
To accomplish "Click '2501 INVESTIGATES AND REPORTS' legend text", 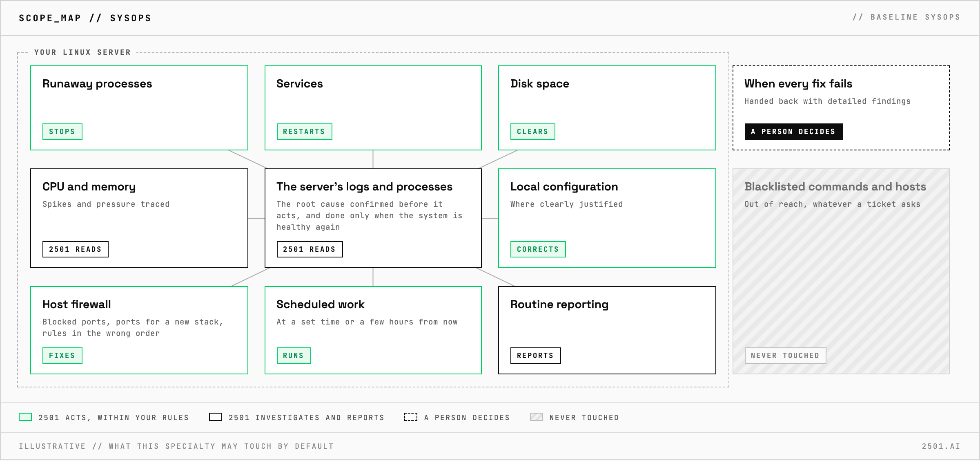I will click(306, 418).
